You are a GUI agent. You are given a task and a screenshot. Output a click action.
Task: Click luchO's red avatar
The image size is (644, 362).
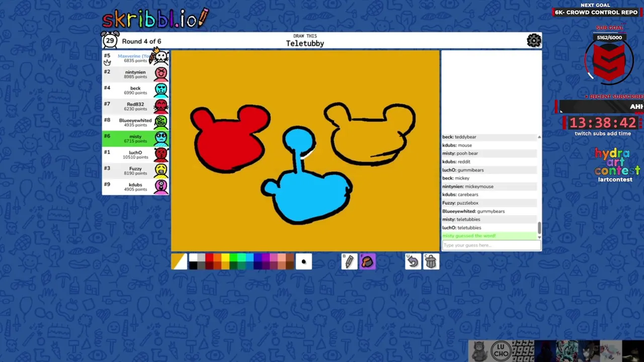point(161,154)
